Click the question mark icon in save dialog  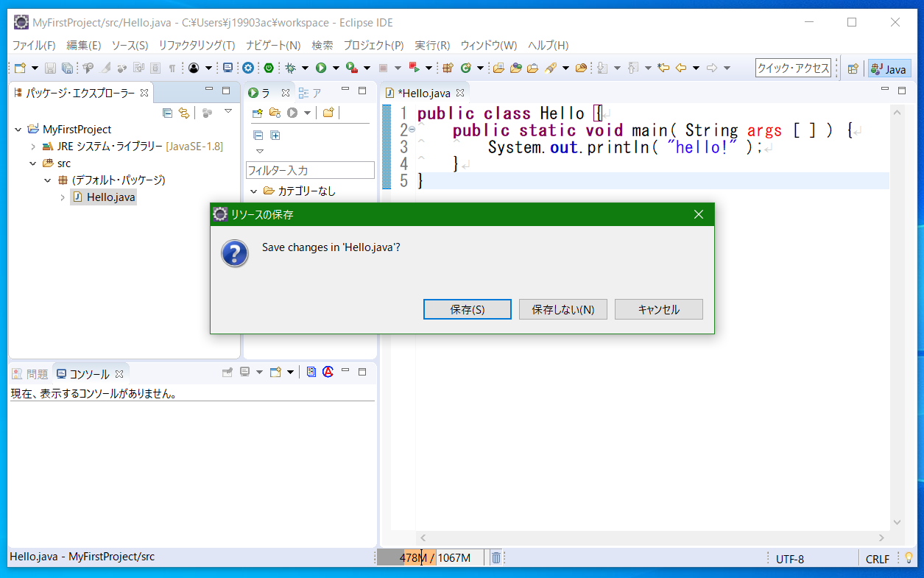click(235, 253)
